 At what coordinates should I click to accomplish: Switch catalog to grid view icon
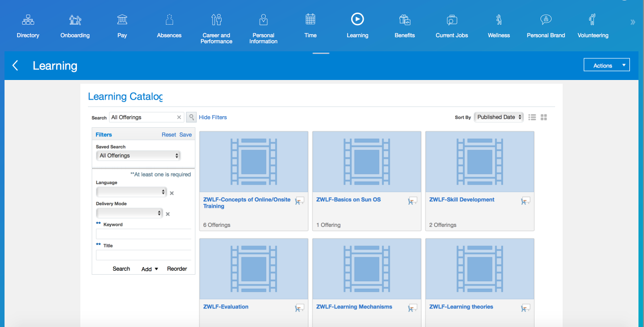click(544, 117)
